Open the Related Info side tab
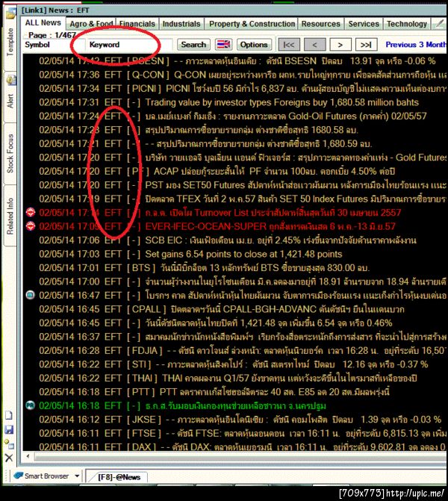Viewport: 448px width, 501px height. point(10,216)
